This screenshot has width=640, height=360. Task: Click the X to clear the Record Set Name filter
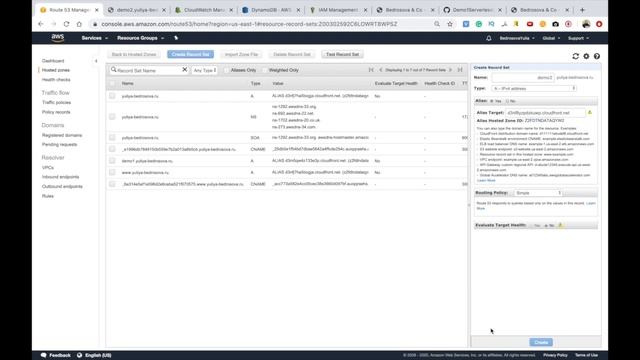tap(184, 70)
